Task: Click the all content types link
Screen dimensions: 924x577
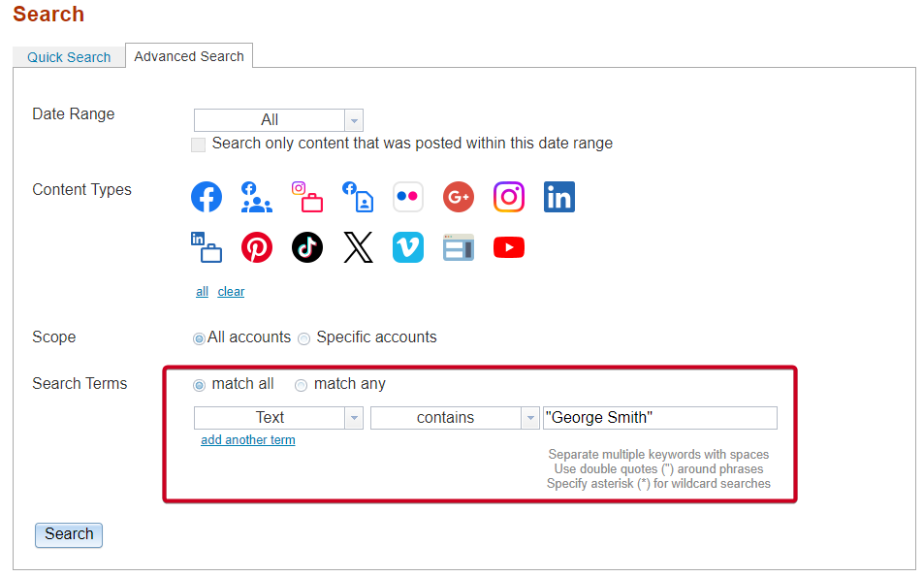Action: 202,292
